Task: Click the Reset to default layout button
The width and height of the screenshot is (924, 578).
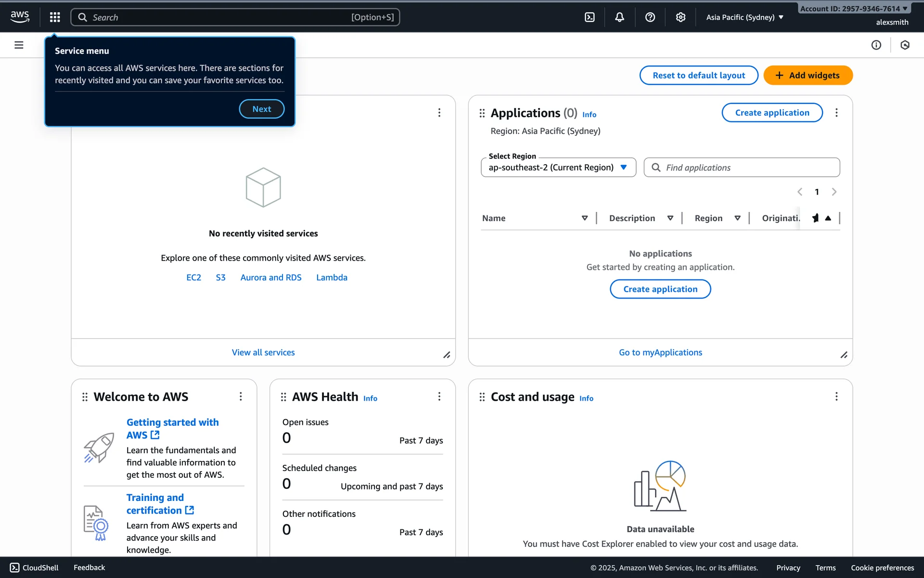Action: tap(698, 75)
